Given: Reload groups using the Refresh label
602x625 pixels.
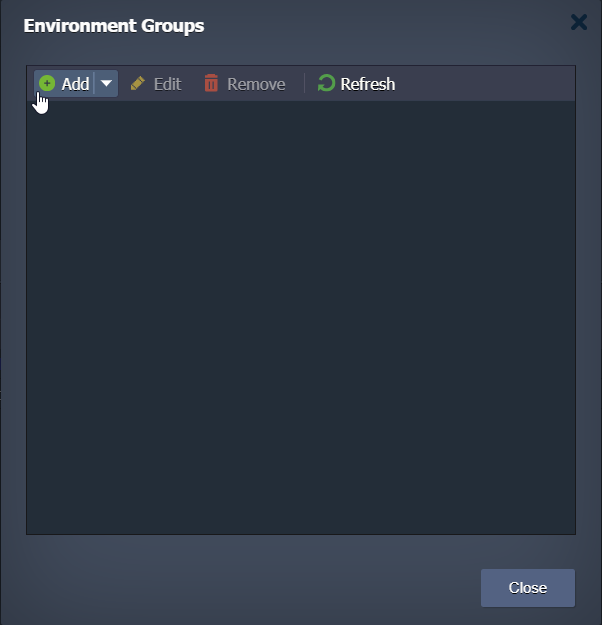Looking at the screenshot, I should [x=368, y=84].
